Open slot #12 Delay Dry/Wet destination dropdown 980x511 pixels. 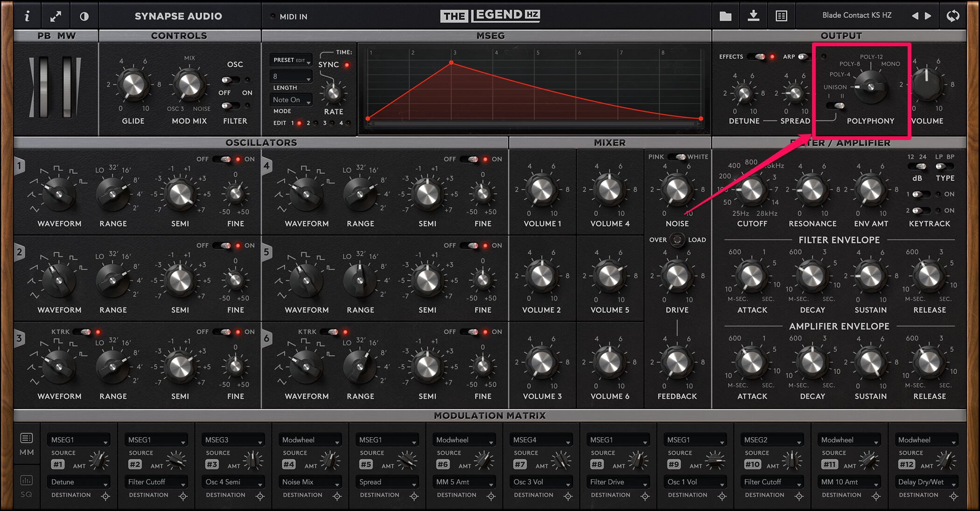click(926, 482)
